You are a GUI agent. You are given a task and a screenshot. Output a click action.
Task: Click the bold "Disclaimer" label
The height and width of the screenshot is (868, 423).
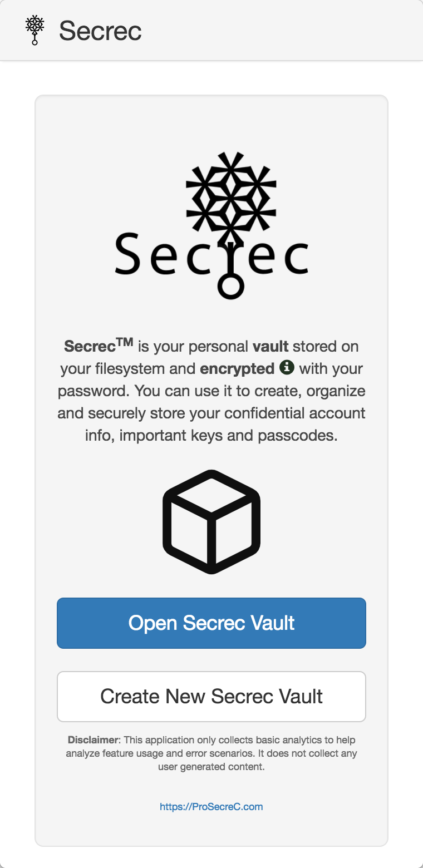[94, 740]
